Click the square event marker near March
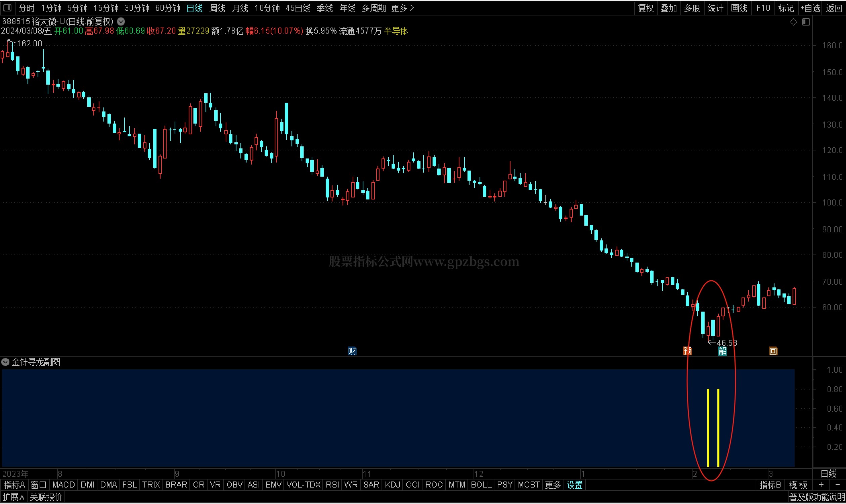Viewport: 846px width, 504px height. (773, 351)
